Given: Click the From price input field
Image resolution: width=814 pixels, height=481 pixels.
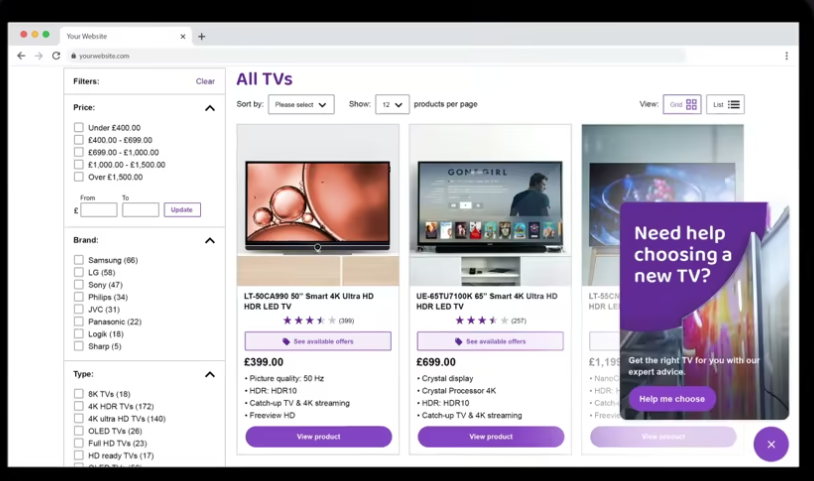Looking at the screenshot, I should (x=99, y=210).
